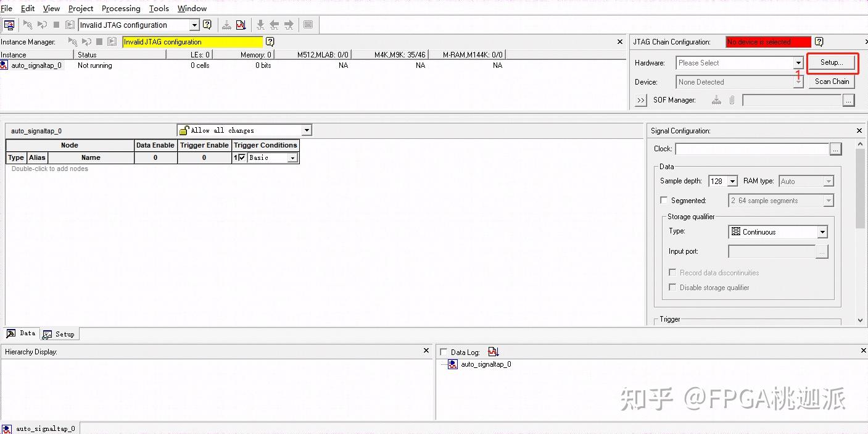Open the Processing menu

[x=121, y=9]
